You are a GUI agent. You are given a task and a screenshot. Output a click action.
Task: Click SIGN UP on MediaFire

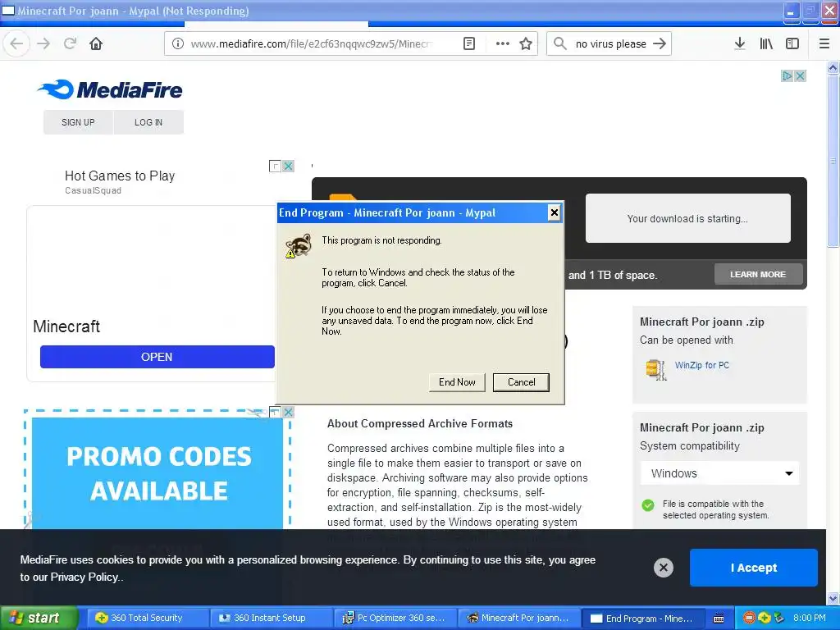click(78, 122)
